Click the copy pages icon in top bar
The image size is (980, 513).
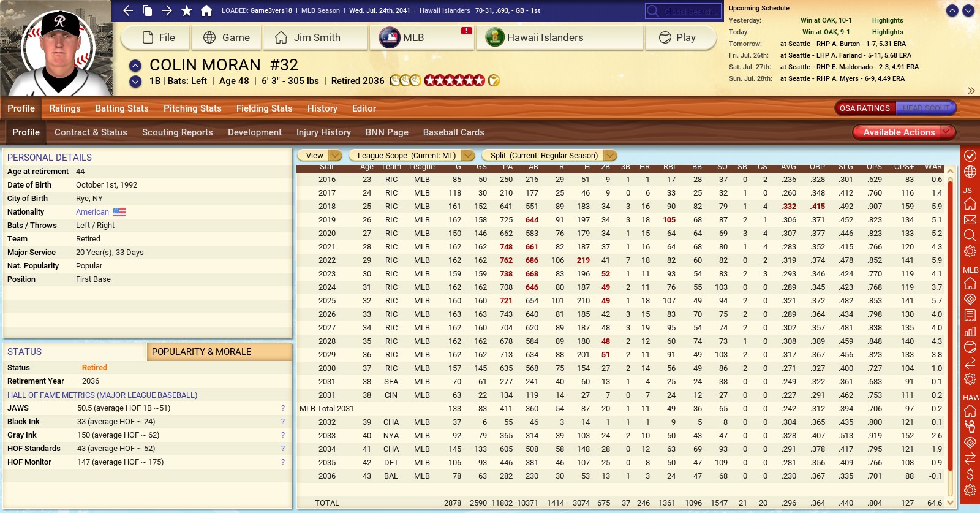(x=147, y=10)
